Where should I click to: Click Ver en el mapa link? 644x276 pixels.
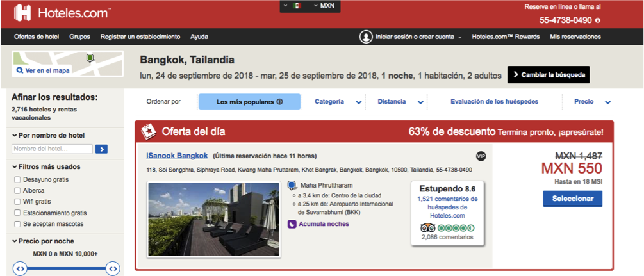47,70
